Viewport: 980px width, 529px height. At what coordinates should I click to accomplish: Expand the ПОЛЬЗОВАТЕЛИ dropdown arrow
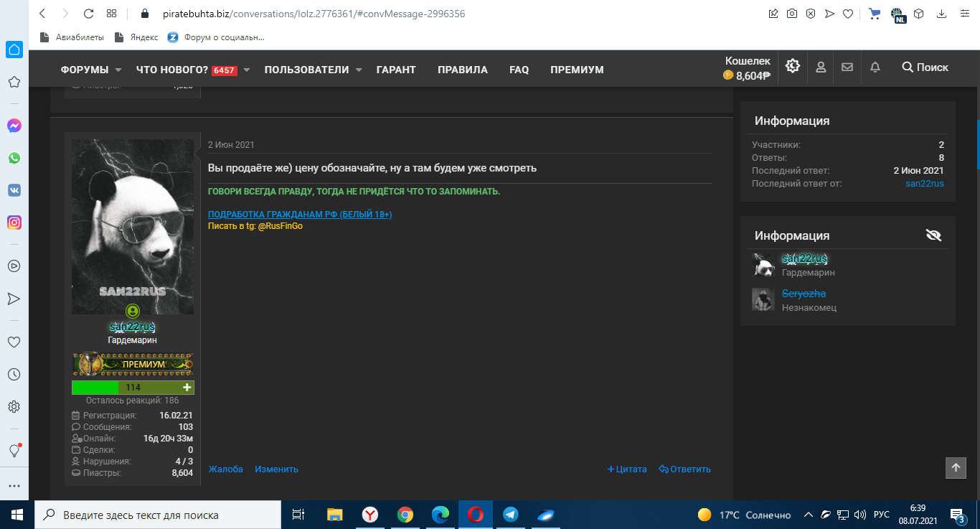tap(359, 70)
